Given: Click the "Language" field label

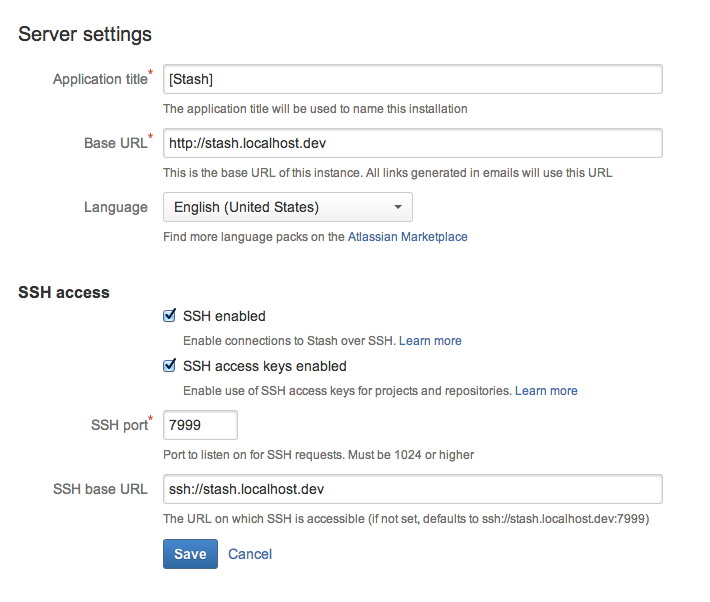Looking at the screenshot, I should 116,207.
